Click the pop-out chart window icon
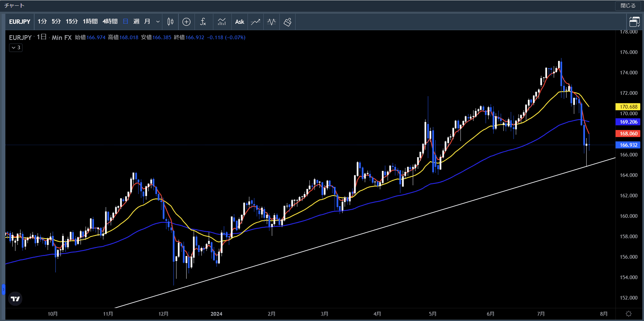 pyautogui.click(x=634, y=22)
